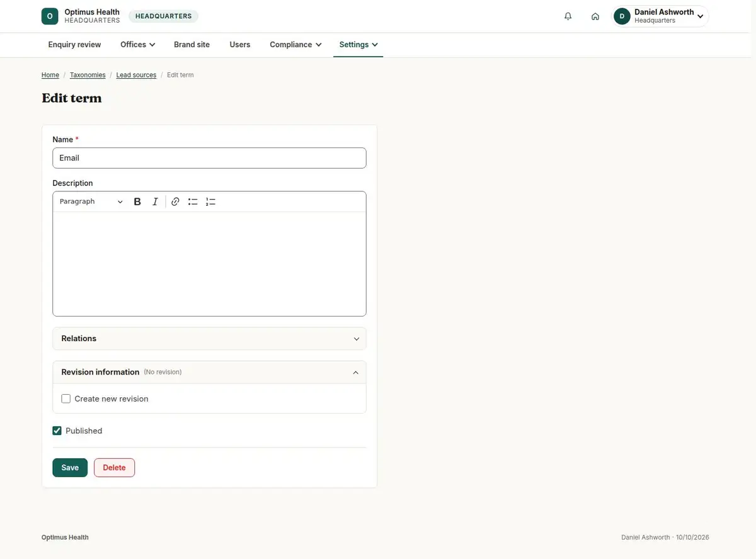756x559 pixels.
Task: Click the Optimus Health logo badge
Action: tap(50, 16)
